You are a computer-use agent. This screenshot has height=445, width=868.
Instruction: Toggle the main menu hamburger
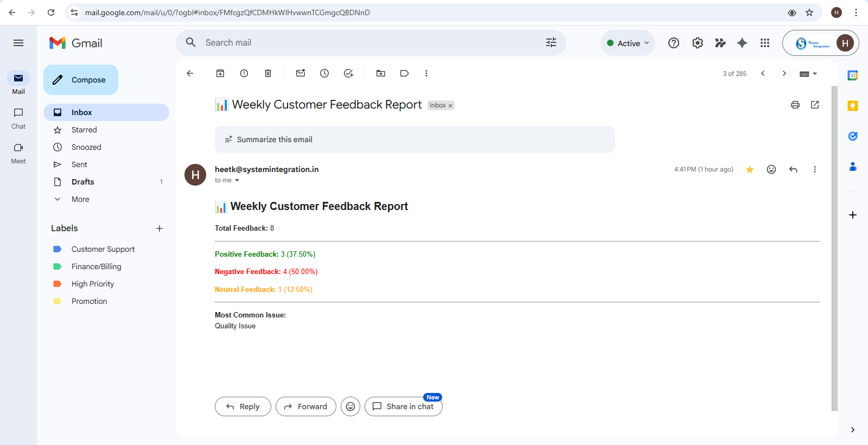coord(18,43)
